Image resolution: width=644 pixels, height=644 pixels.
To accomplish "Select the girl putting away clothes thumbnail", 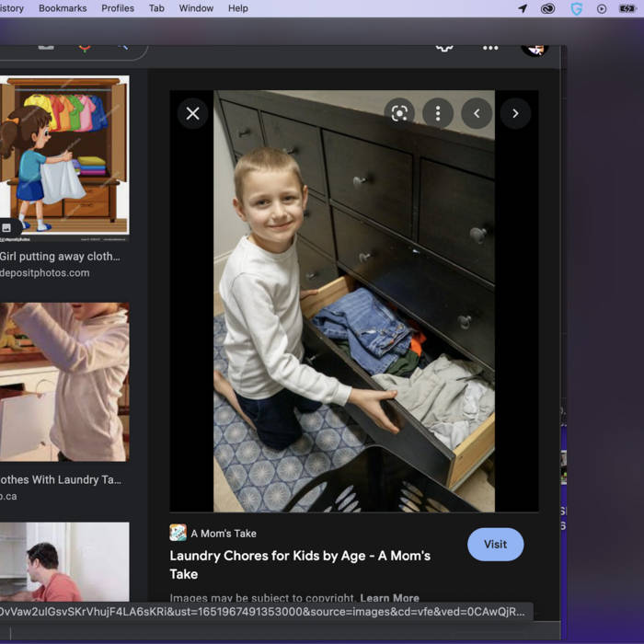I will pos(64,156).
